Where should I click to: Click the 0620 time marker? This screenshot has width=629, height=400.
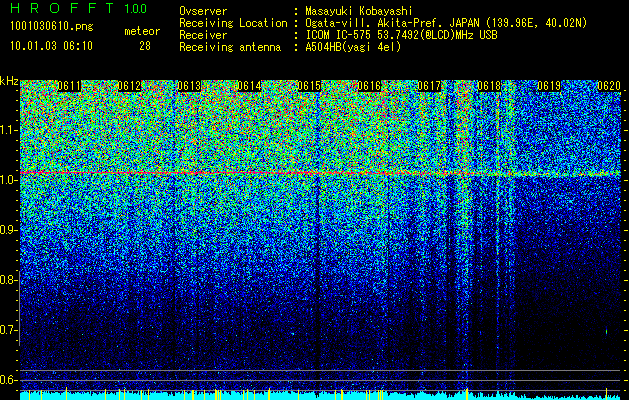coord(609,86)
